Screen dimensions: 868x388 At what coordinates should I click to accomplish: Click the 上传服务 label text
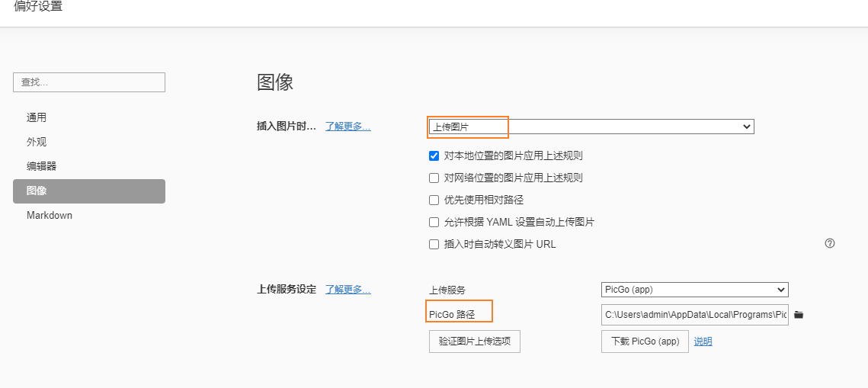point(447,290)
